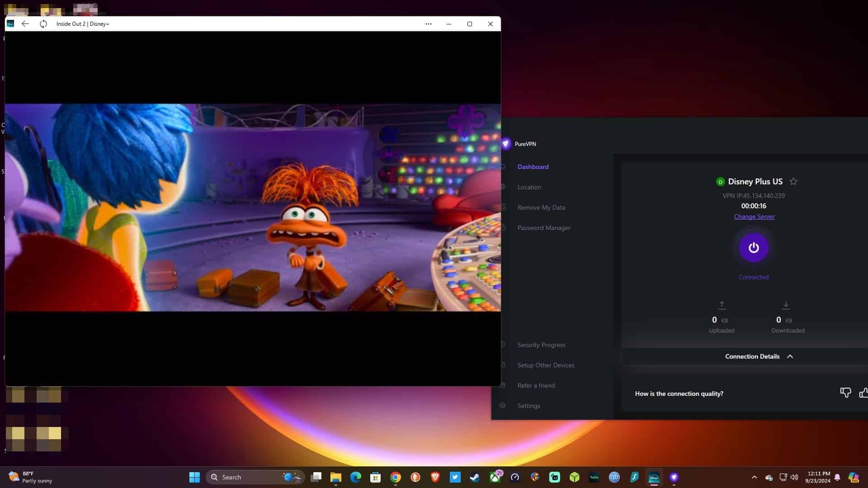Click the thumbs down connection rating

tap(845, 393)
